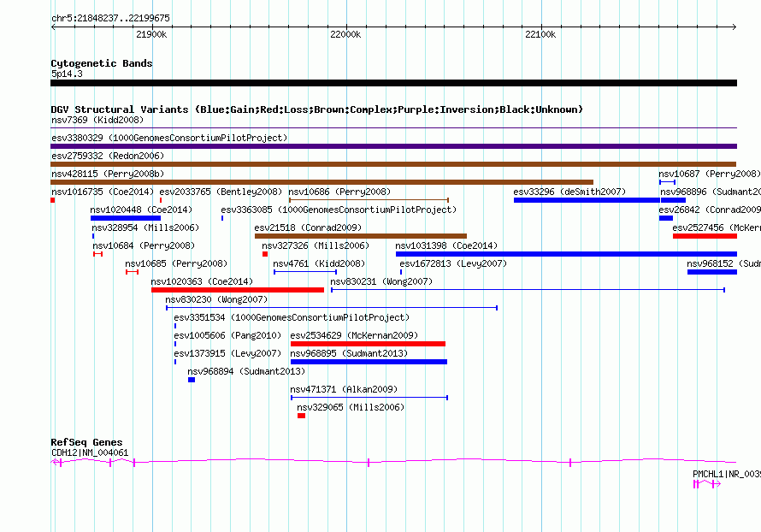Click the blue esv33296 deSmith2007 gain bar

[587, 200]
